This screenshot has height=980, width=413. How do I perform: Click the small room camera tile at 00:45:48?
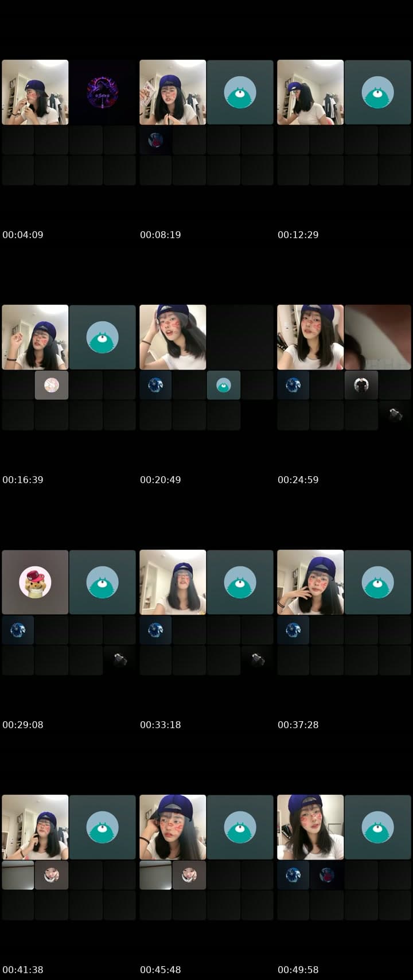pos(155,875)
